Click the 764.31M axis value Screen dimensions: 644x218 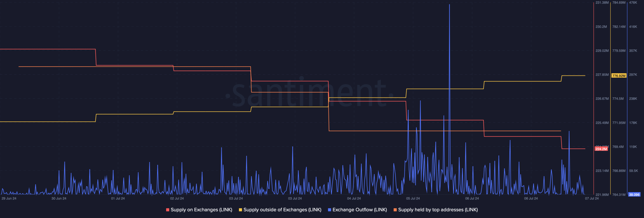pos(619,195)
